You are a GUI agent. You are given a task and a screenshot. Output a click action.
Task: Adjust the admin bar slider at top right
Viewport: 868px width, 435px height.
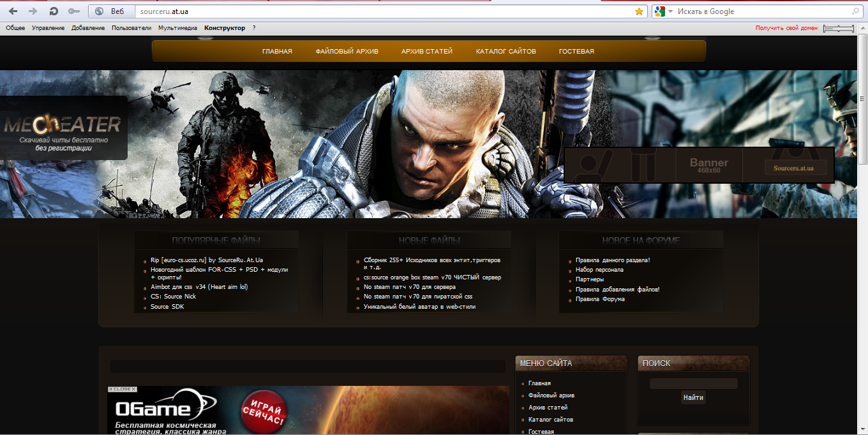pyautogui.click(x=839, y=28)
